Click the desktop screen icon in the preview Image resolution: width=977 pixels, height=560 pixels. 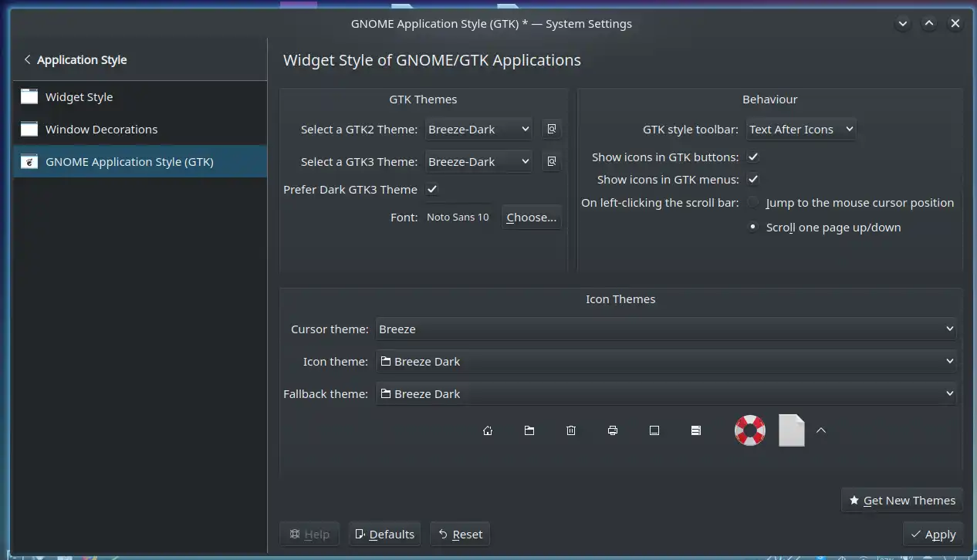click(654, 430)
